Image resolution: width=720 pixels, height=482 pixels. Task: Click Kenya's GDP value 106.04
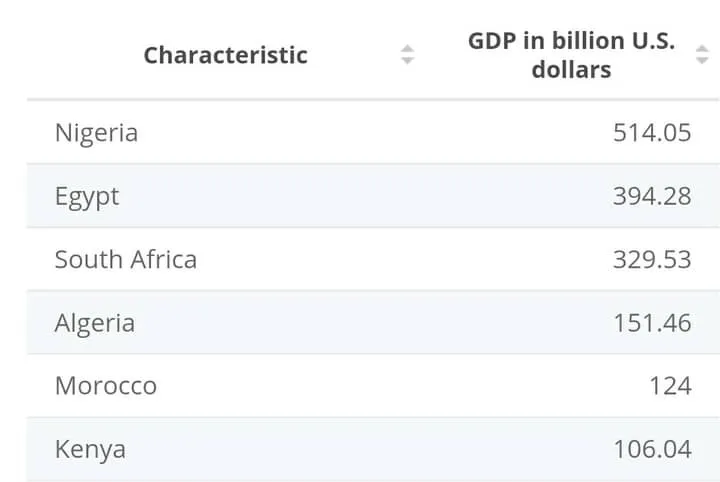tap(652, 449)
